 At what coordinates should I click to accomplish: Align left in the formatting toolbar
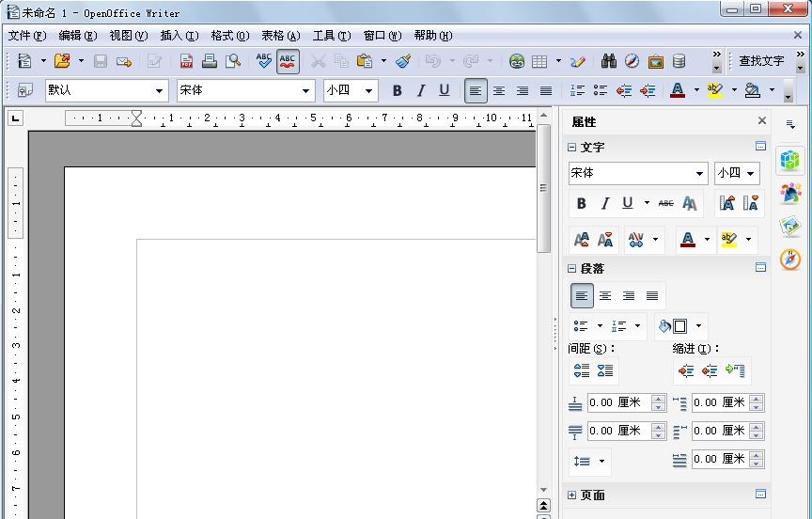click(476, 90)
